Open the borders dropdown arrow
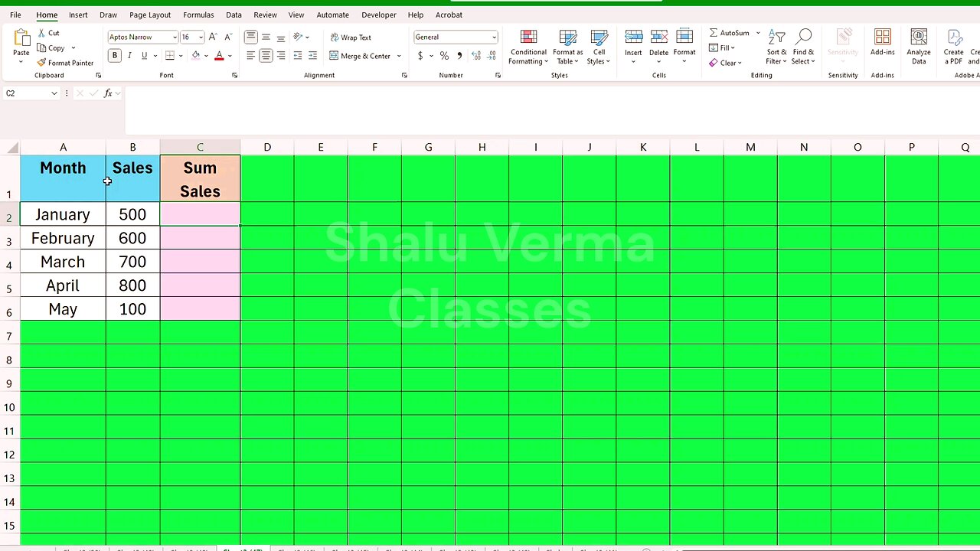Screen dimensions: 980x551 pos(181,56)
